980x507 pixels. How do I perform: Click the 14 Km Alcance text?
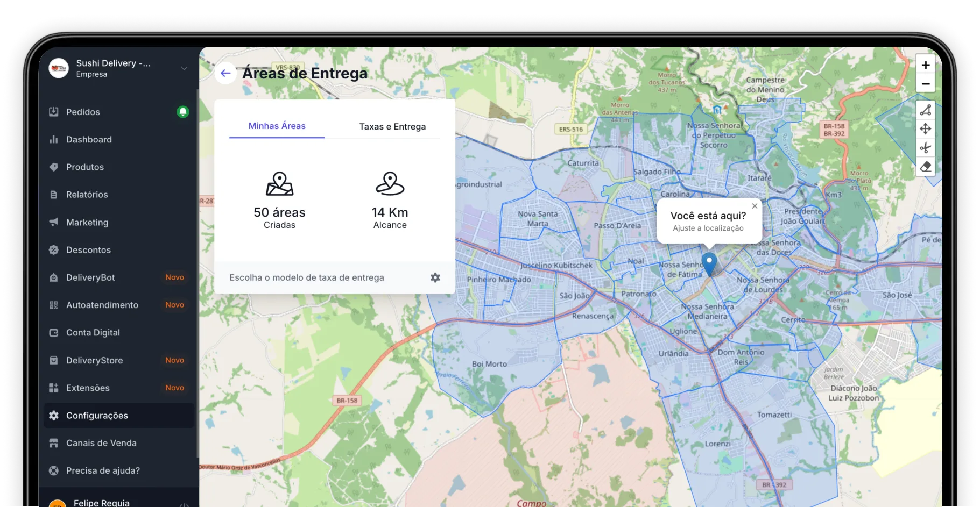click(x=390, y=218)
